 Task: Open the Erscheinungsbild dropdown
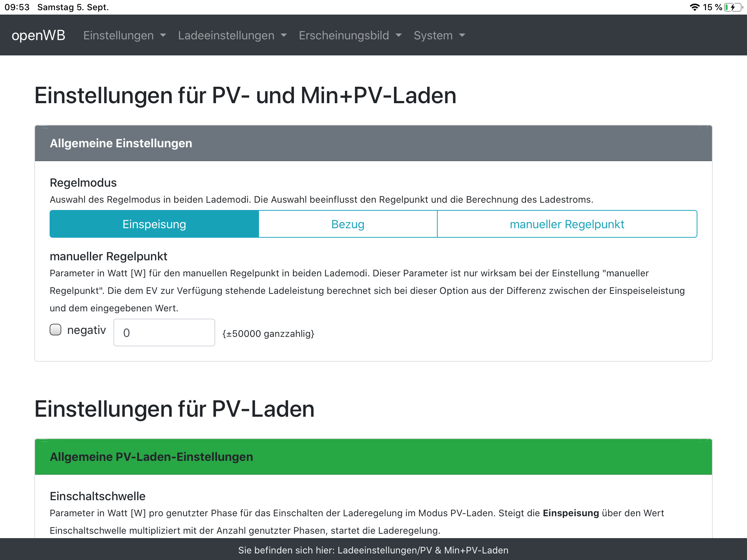[350, 35]
